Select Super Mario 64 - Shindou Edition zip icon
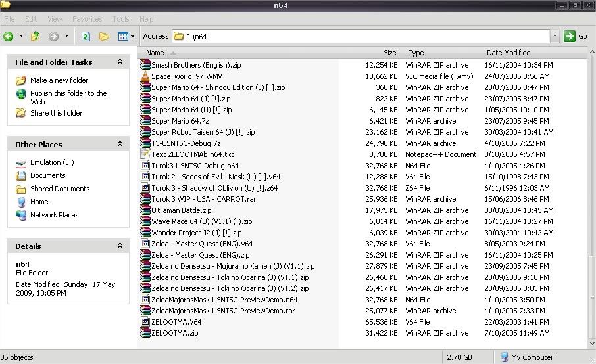This screenshot has width=596, height=364. coord(145,87)
